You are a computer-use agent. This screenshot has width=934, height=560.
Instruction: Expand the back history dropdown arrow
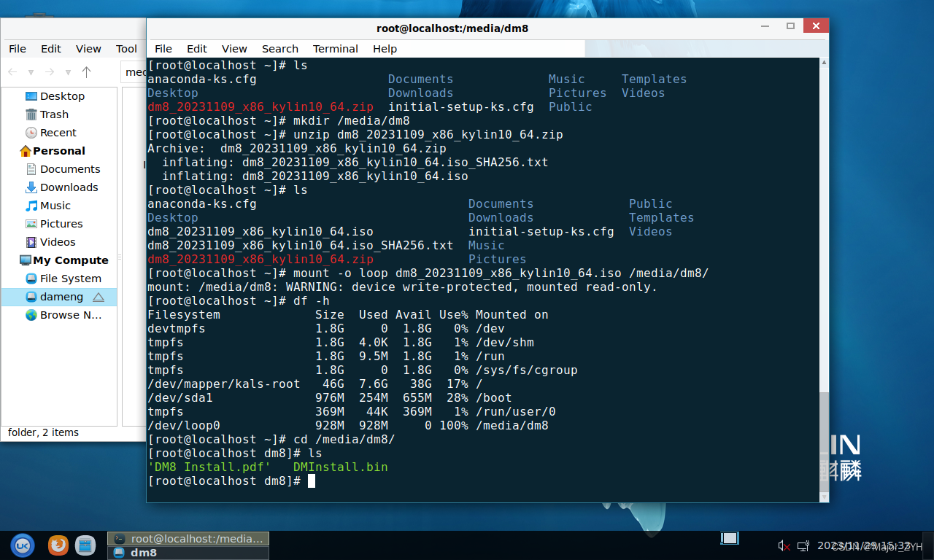click(x=31, y=72)
